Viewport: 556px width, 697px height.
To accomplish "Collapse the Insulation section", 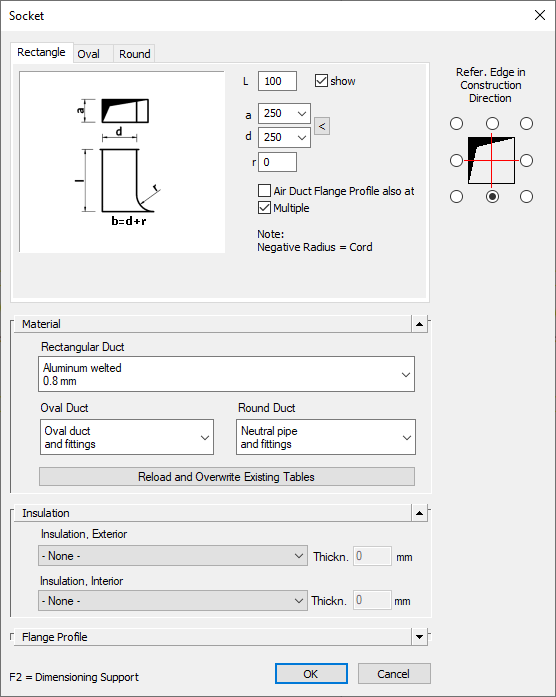I will point(419,513).
